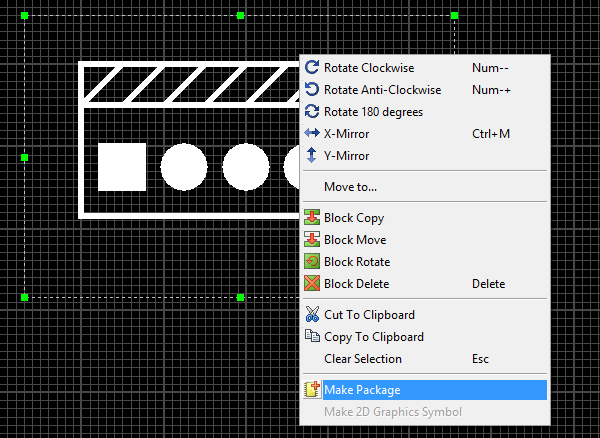
Task: Click the Copy To Clipboard pages icon
Action: (x=312, y=336)
